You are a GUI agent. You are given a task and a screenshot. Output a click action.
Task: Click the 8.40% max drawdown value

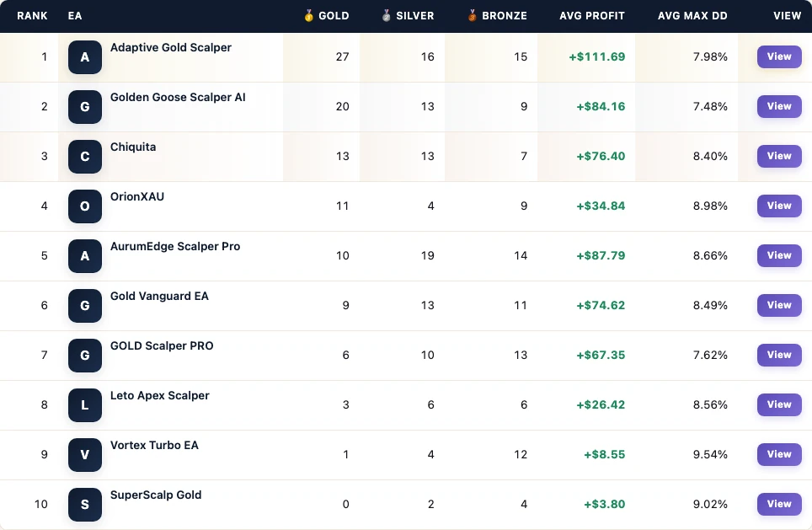tap(710, 157)
